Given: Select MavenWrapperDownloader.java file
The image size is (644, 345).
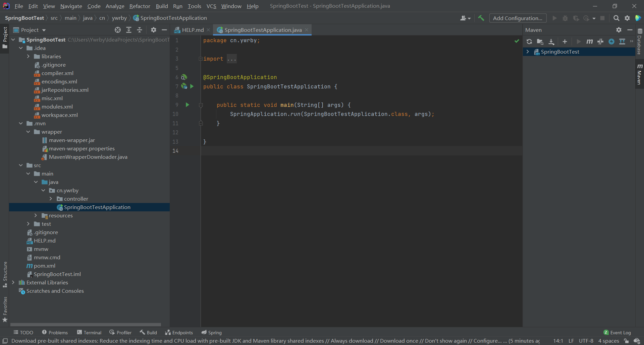Looking at the screenshot, I should coord(88,157).
